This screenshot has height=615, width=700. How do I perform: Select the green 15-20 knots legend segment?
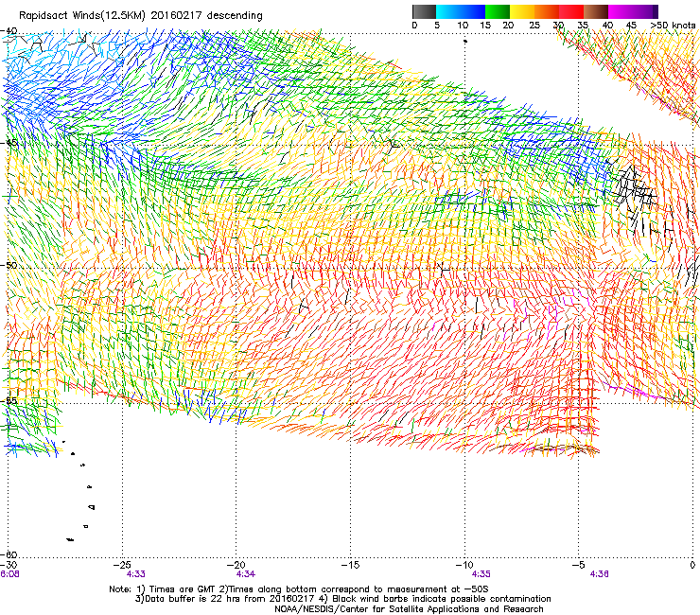498,11
